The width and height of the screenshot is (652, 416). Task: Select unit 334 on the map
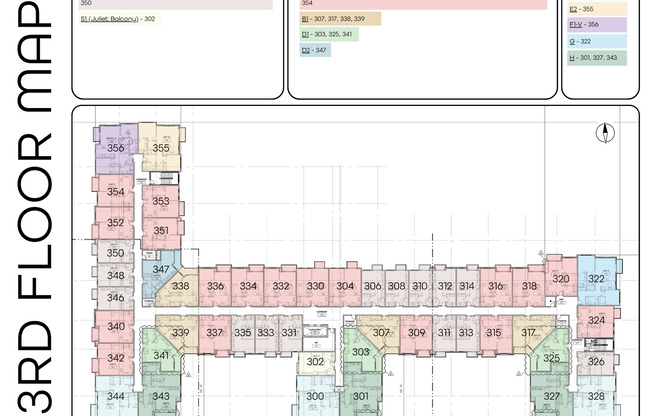tap(248, 286)
